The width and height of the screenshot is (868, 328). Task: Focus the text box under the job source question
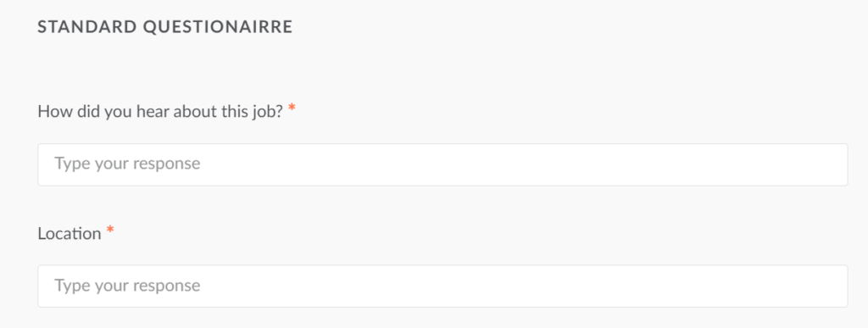click(x=442, y=164)
